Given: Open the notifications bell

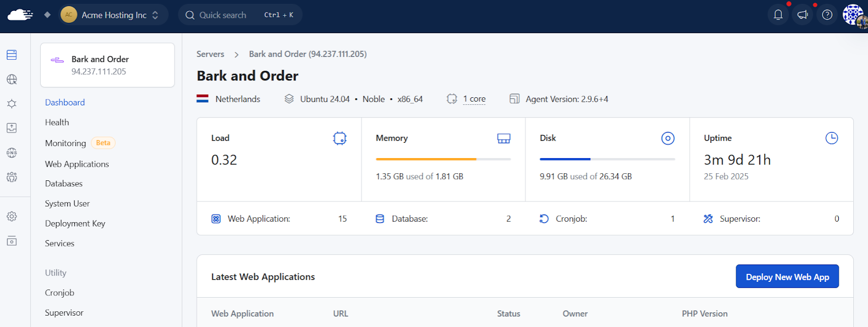Looking at the screenshot, I should [x=778, y=15].
